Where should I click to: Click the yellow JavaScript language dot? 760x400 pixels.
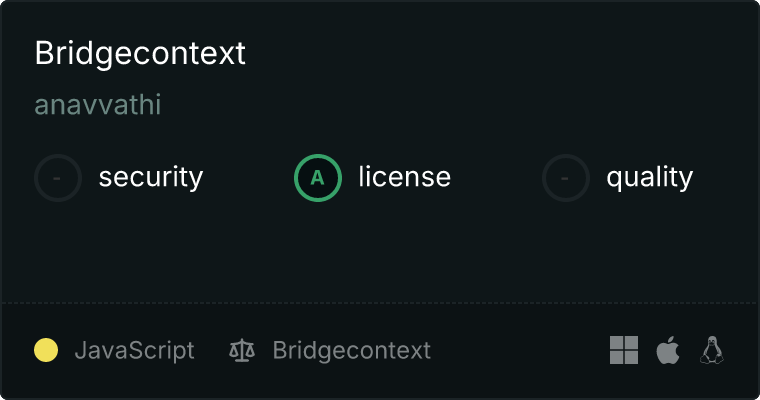click(46, 350)
